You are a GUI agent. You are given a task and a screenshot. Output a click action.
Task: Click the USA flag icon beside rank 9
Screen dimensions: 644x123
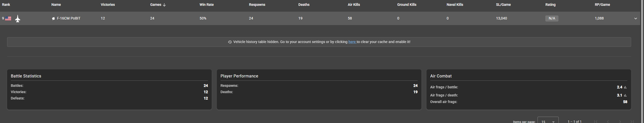tap(8, 18)
